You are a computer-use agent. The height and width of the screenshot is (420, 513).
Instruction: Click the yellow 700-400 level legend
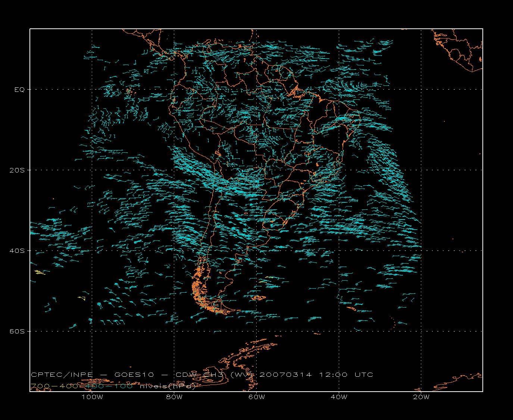coord(54,386)
